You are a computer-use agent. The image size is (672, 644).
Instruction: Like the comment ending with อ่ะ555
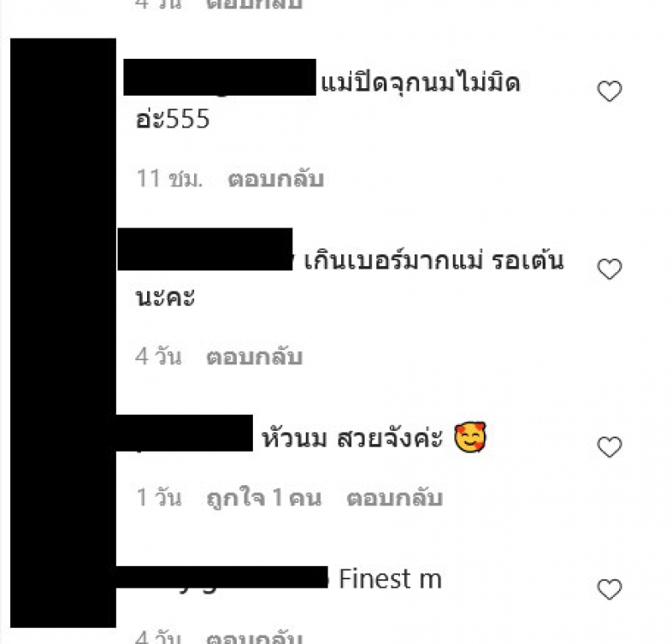click(x=610, y=91)
